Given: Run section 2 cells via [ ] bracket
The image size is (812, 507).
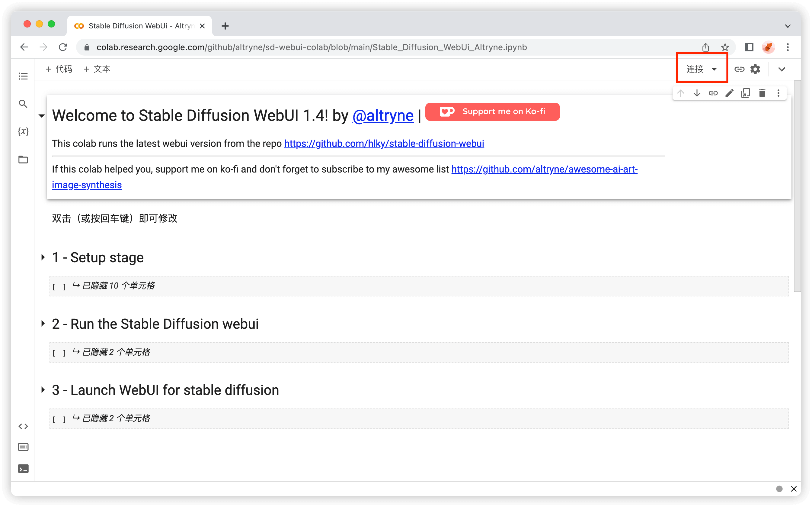Looking at the screenshot, I should point(59,353).
